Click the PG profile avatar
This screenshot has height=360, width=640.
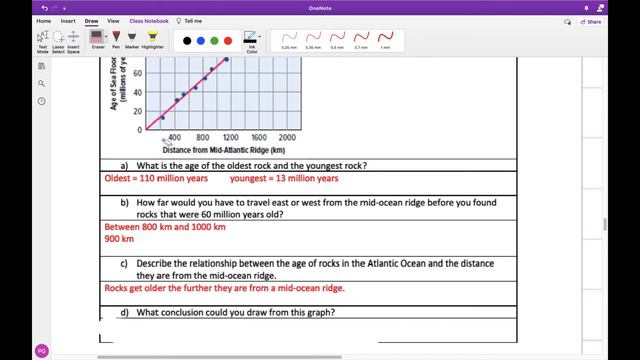point(42,351)
